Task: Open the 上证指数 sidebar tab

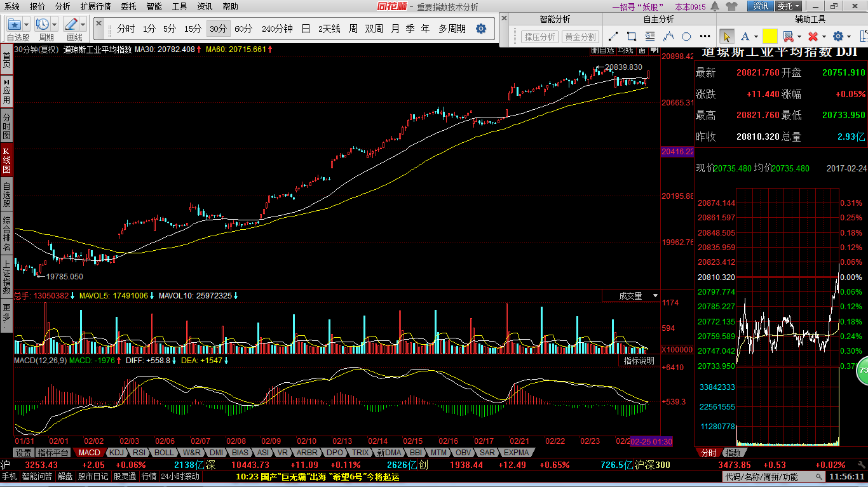Action: pyautogui.click(x=6, y=276)
